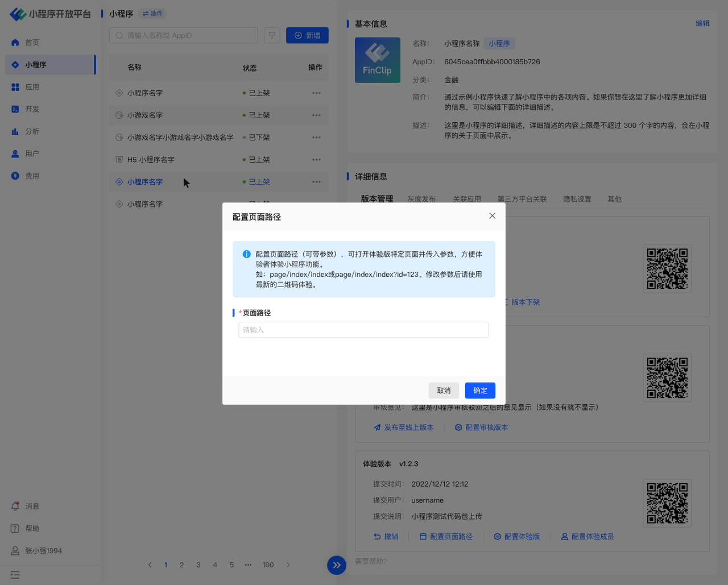
Task: Open the 首页 home sidebar item
Action: (32, 43)
